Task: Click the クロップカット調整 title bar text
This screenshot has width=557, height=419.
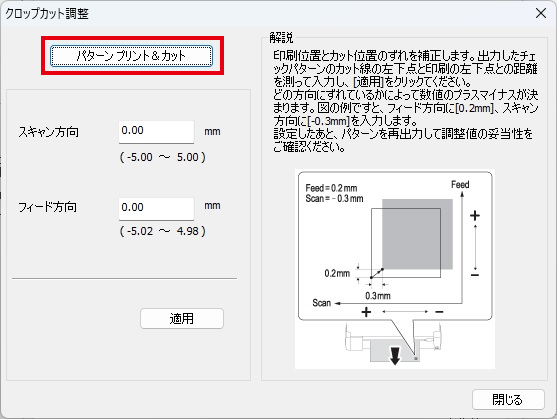Action: point(47,13)
